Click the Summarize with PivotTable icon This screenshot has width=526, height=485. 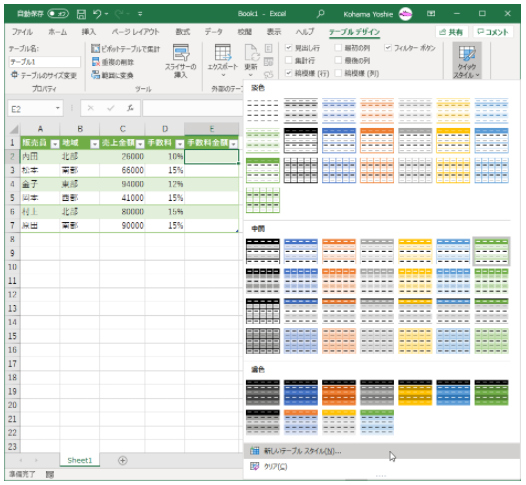point(96,49)
